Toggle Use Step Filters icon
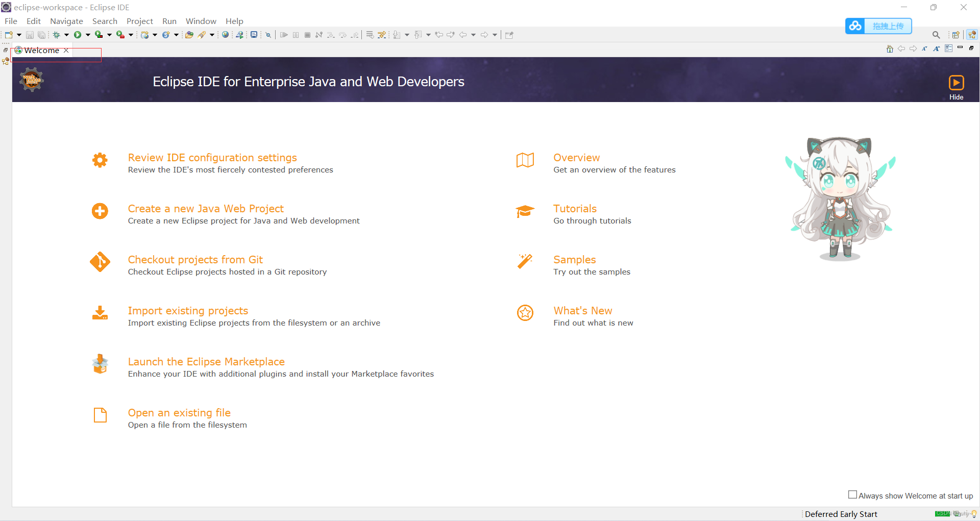The height and width of the screenshot is (521, 980). [381, 35]
